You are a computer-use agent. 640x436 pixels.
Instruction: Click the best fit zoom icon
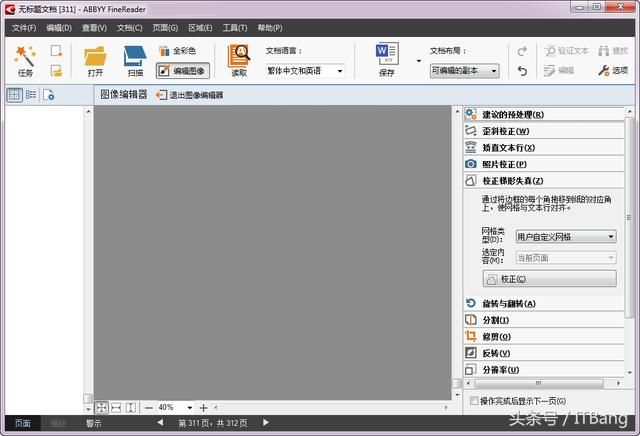click(x=102, y=407)
